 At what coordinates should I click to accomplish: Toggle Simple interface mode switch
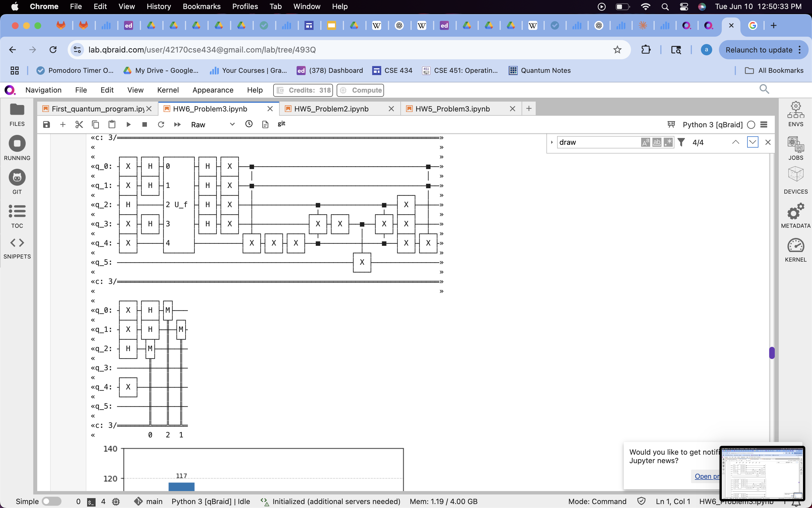coord(52,501)
